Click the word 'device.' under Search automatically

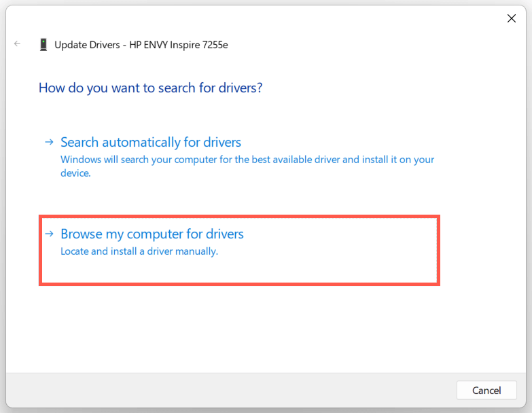click(x=75, y=173)
